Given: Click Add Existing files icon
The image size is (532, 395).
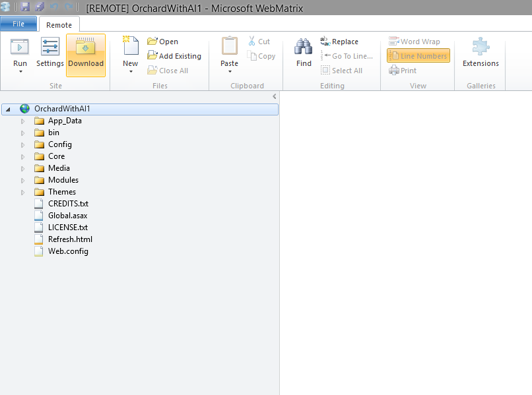Looking at the screenshot, I should pyautogui.click(x=152, y=55).
